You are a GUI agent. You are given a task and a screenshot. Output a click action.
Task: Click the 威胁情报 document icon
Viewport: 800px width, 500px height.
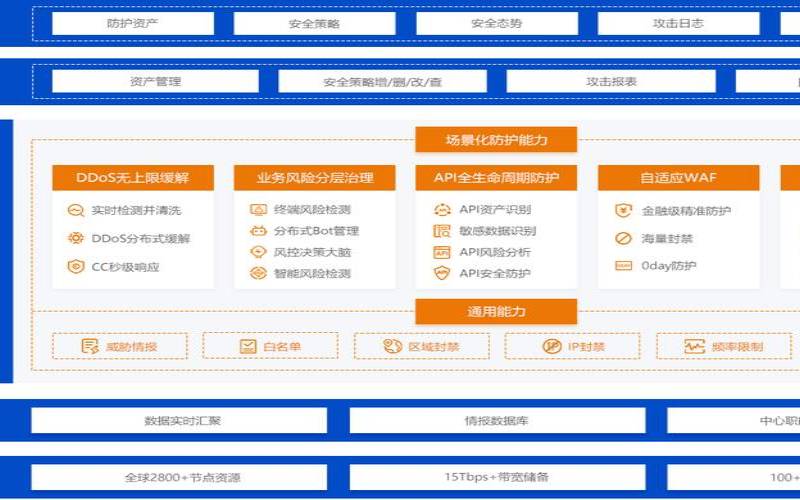90,346
